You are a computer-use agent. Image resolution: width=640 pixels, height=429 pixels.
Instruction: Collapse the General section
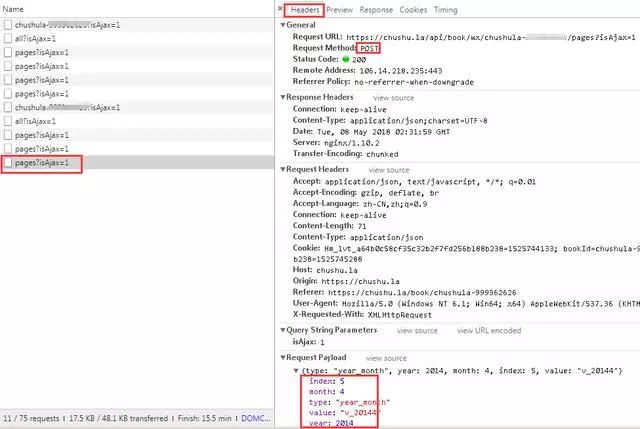point(283,24)
